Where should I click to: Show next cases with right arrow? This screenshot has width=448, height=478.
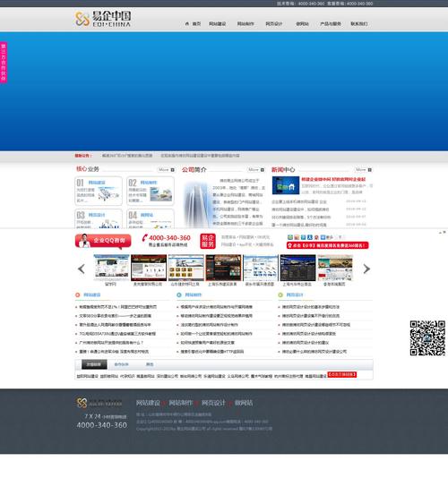tap(366, 269)
